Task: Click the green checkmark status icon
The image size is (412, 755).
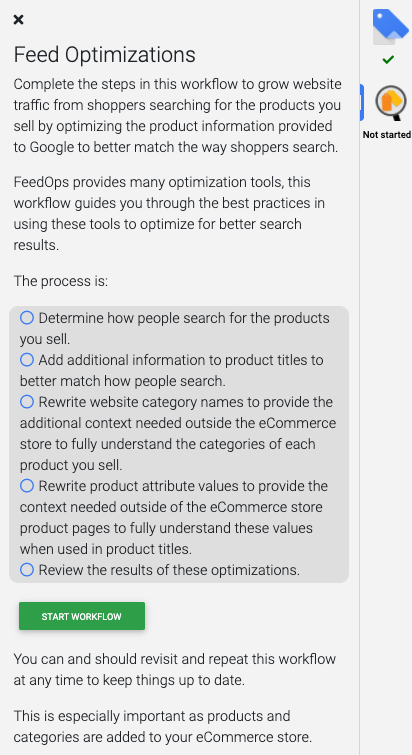Action: click(x=388, y=60)
